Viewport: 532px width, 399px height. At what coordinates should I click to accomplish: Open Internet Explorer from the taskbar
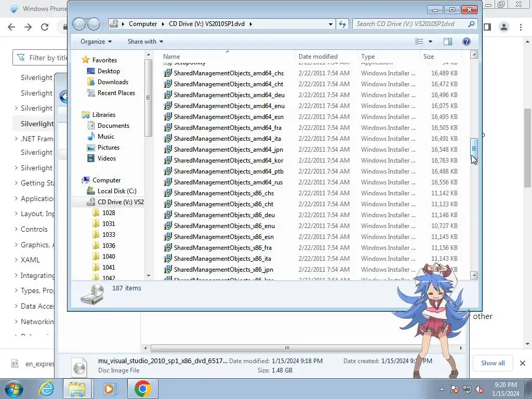tap(46, 389)
